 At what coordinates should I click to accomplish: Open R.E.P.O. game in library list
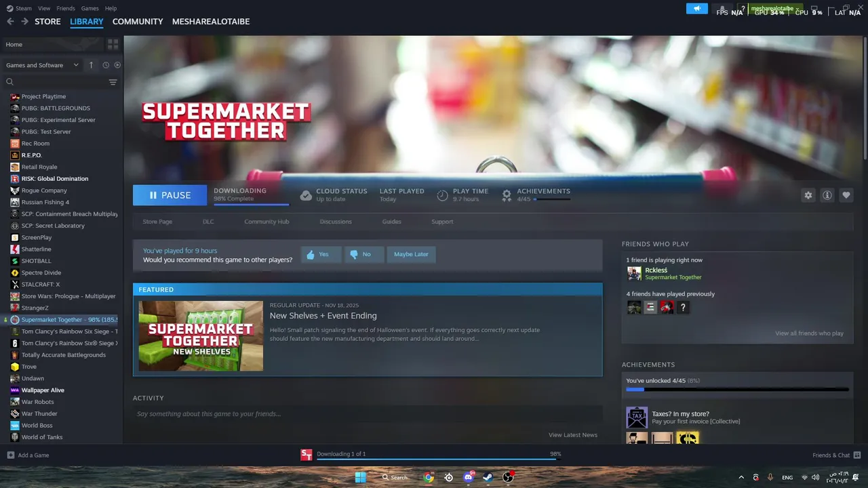pyautogui.click(x=31, y=155)
